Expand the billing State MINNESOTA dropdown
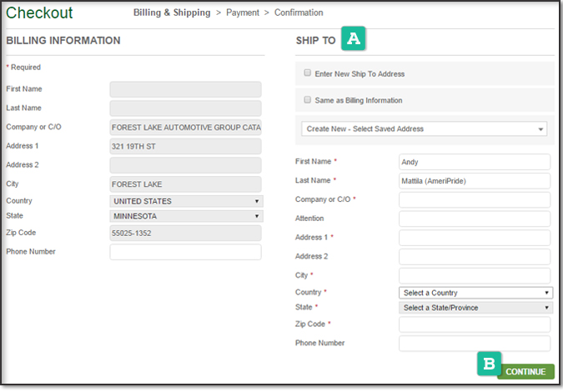The height and width of the screenshot is (392, 563). (x=186, y=217)
